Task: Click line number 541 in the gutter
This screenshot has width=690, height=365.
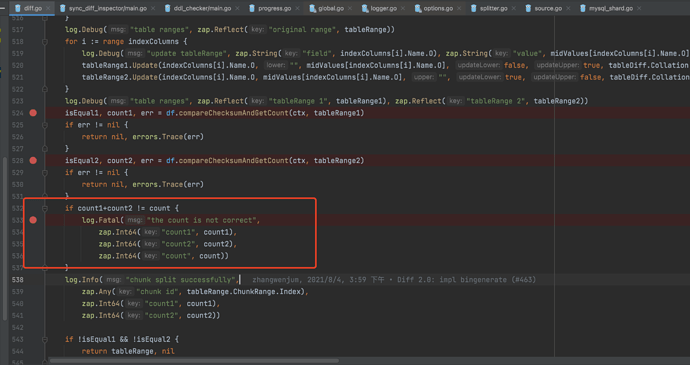Action: click(18, 315)
